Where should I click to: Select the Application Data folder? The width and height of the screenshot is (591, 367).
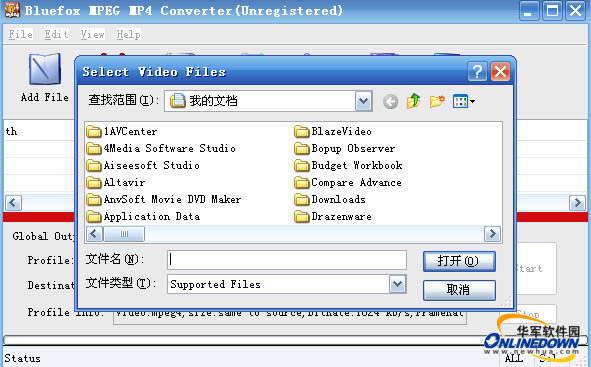[143, 217]
